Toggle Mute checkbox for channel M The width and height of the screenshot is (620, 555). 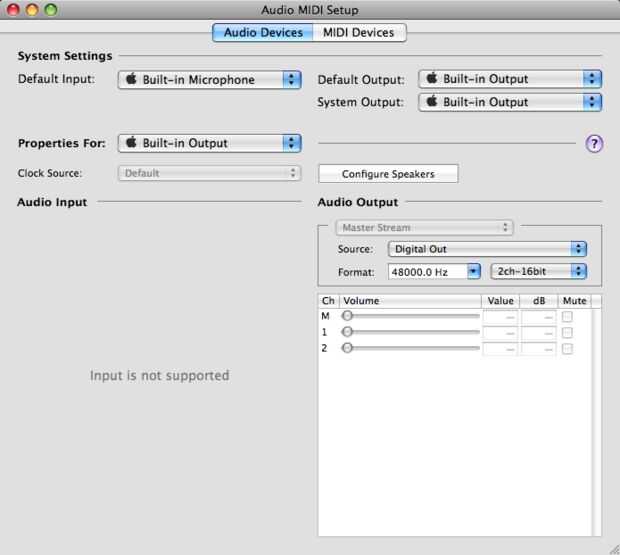[x=567, y=316]
